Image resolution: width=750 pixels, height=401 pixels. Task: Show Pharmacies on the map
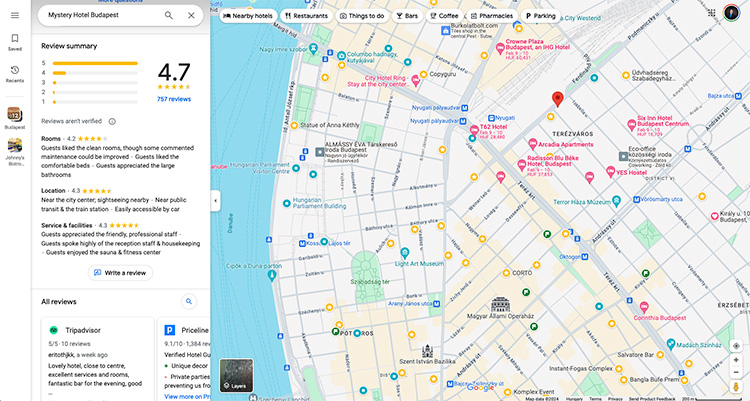[x=491, y=16]
